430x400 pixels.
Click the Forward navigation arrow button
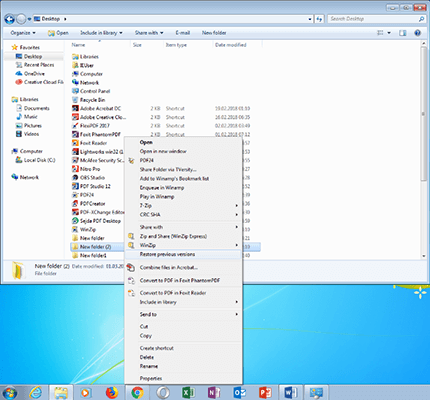point(21,19)
